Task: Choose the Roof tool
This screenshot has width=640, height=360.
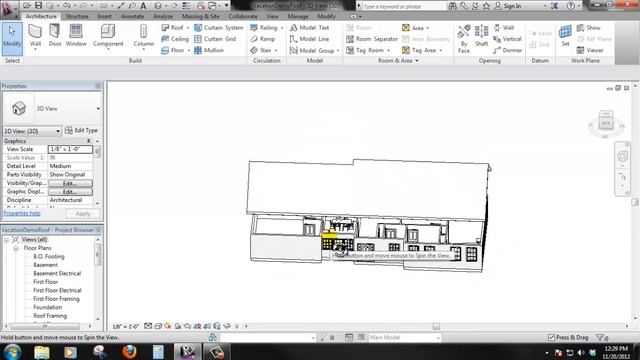Action: coord(172,27)
